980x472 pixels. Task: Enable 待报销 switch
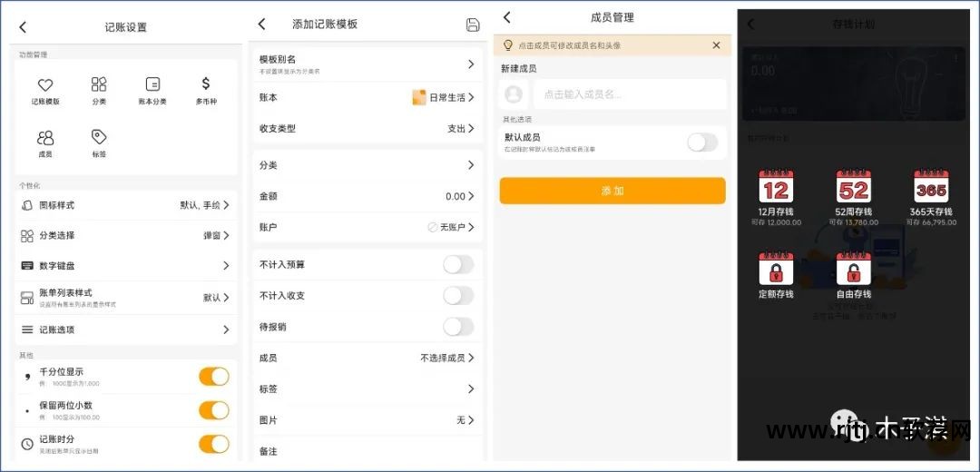coord(458,327)
